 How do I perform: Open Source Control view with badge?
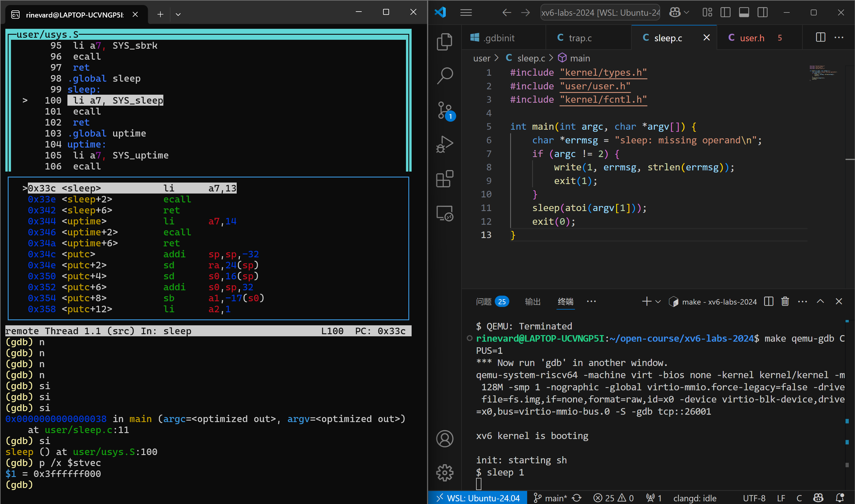point(444,110)
